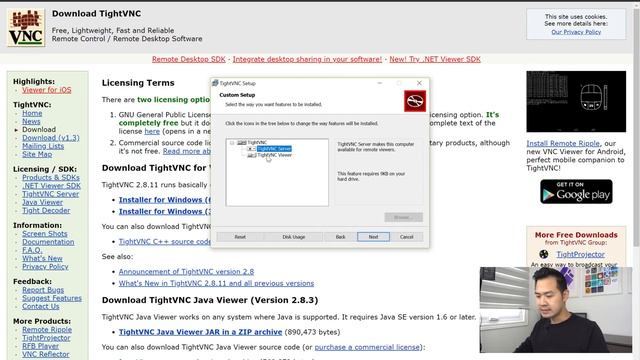The width and height of the screenshot is (640, 360).
Task: Open the root TightVNC feature drive icon dropdown
Action: point(242,142)
